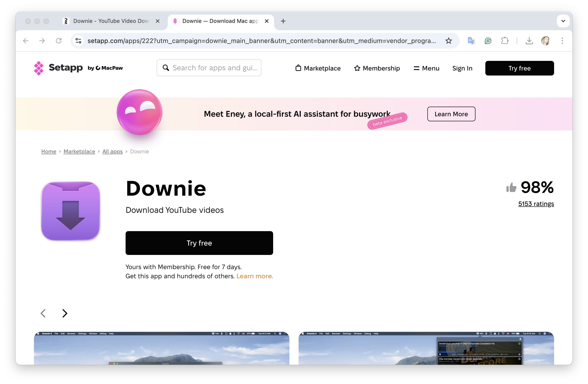This screenshot has width=588, height=384.
Task: Click the bookmark star in address bar
Action: [x=448, y=41]
